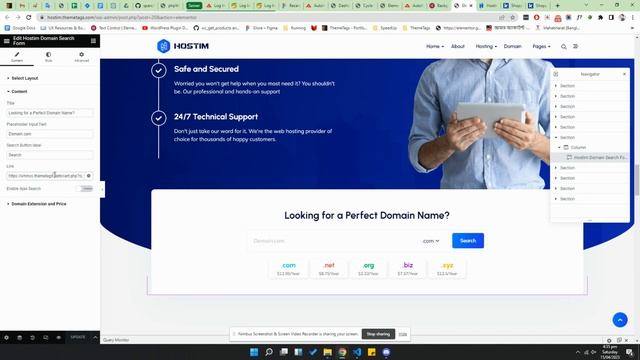Click the .biz price card

[408, 269]
